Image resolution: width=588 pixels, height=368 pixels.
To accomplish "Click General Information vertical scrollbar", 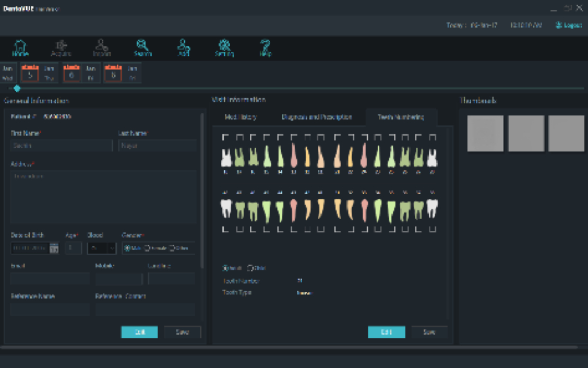I will click(202, 191).
